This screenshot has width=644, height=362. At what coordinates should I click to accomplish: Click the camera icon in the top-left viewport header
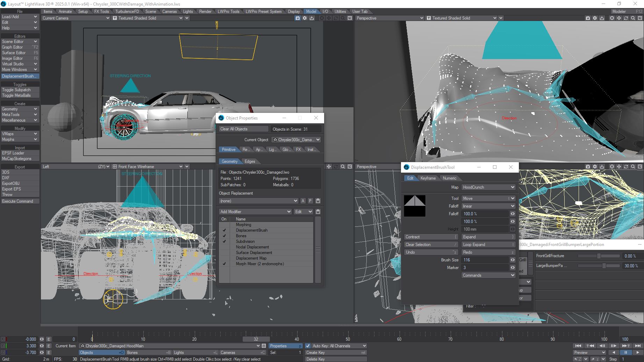(298, 18)
